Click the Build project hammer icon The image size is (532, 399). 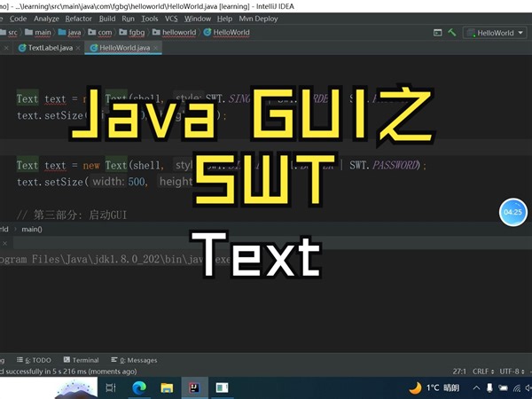click(x=452, y=33)
